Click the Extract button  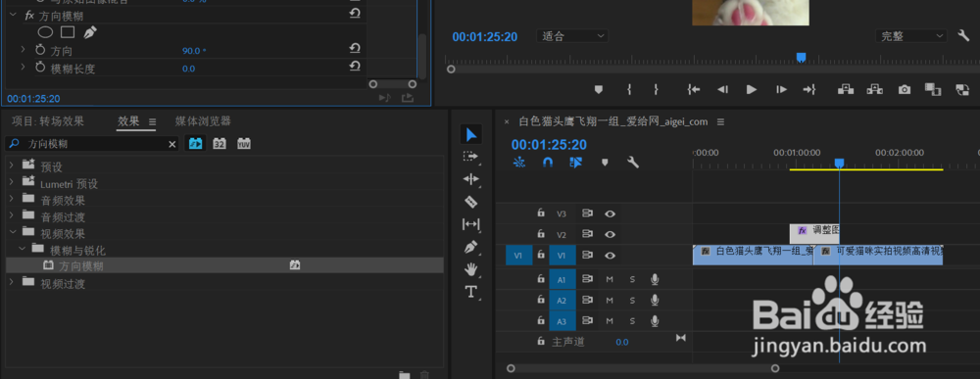point(874,89)
